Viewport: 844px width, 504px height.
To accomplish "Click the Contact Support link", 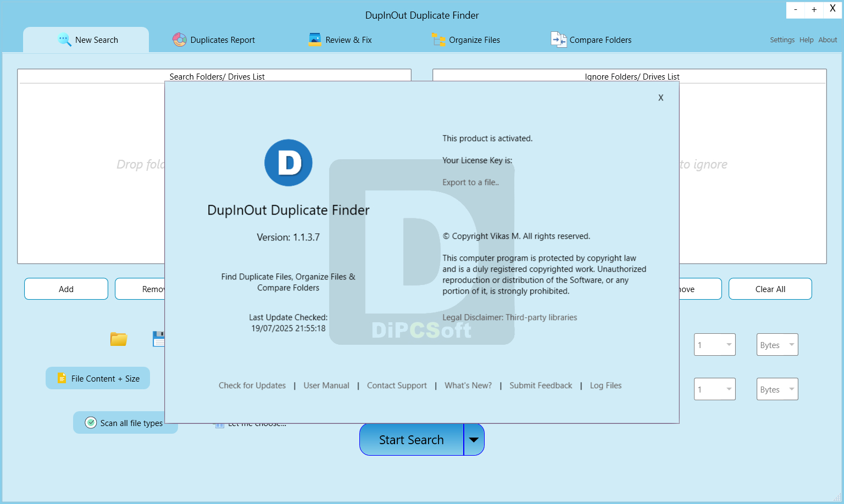I will pos(397,385).
